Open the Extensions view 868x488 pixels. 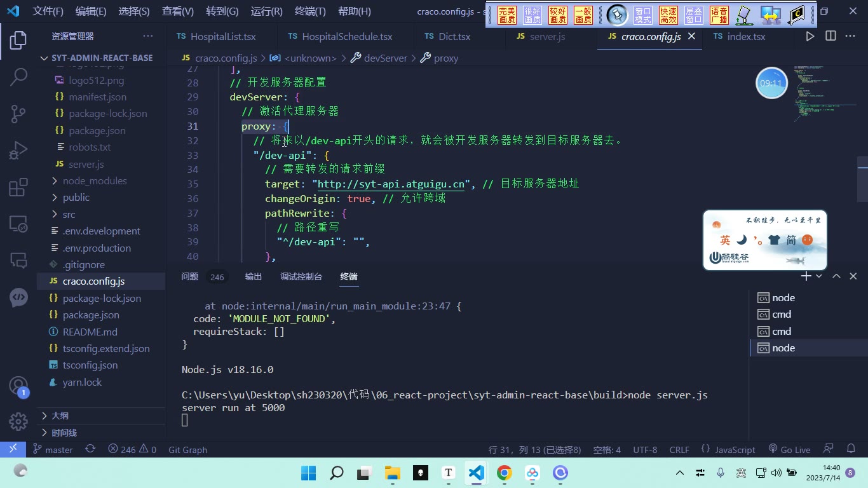coord(18,187)
